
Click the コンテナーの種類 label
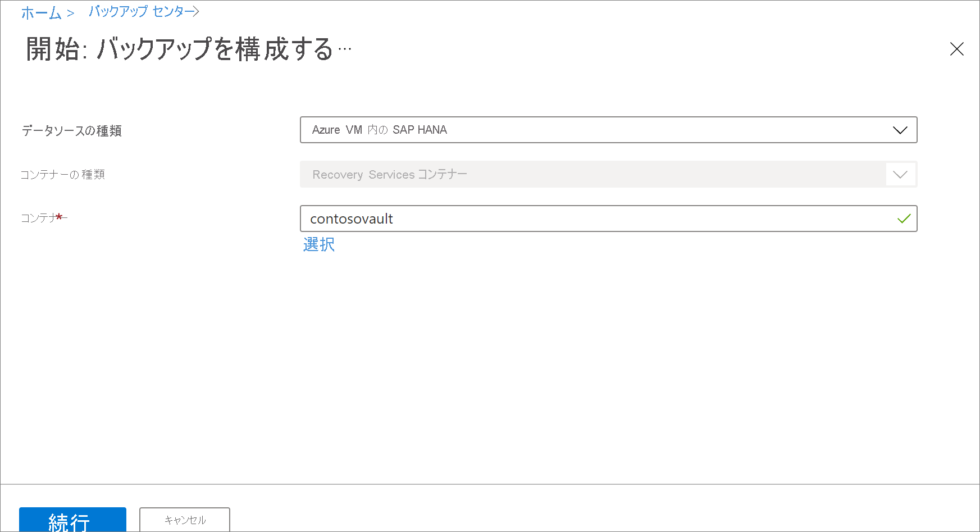[63, 175]
